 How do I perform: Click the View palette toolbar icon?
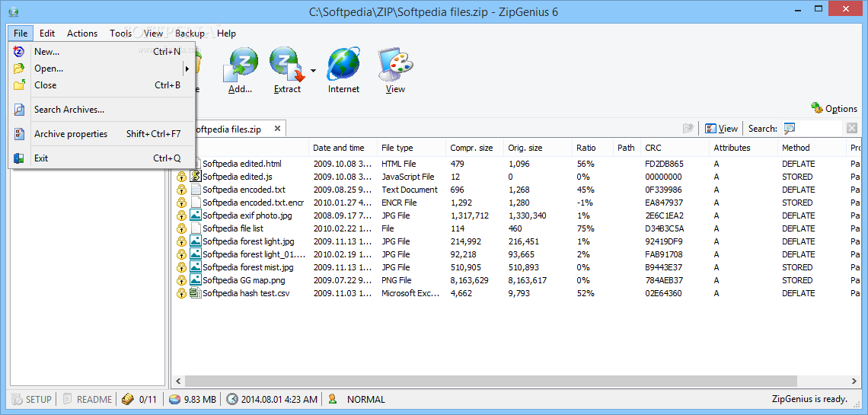coord(395,65)
